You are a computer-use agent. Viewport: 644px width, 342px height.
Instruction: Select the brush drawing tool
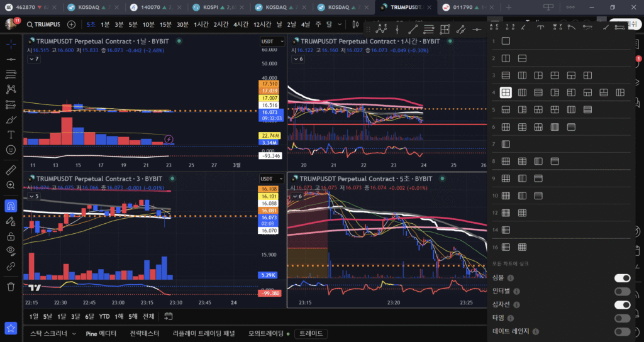[11, 120]
